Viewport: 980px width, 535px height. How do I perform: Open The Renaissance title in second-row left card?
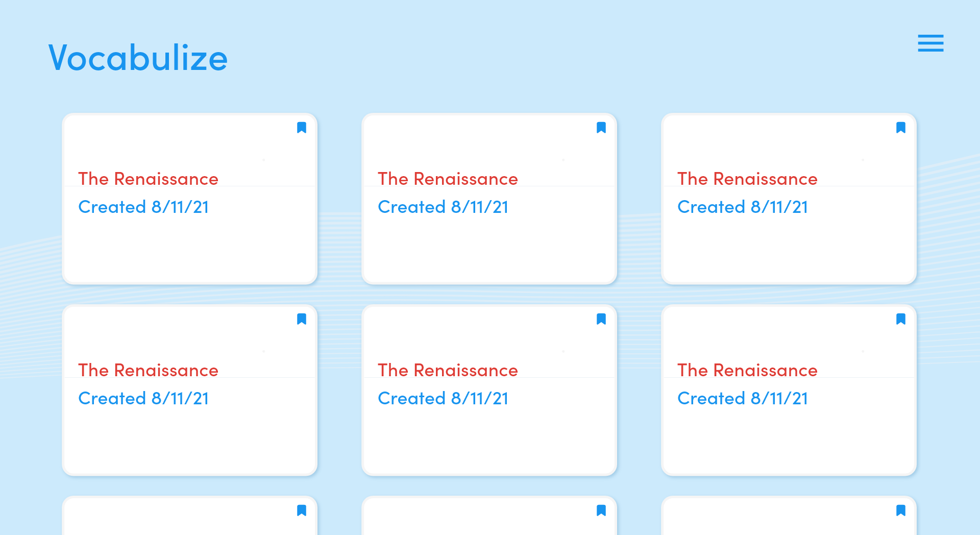point(148,370)
